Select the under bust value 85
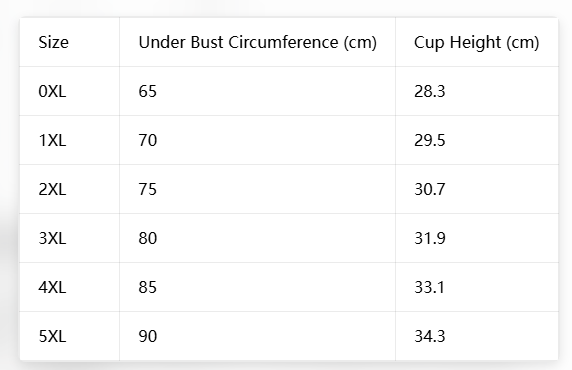 [147, 287]
